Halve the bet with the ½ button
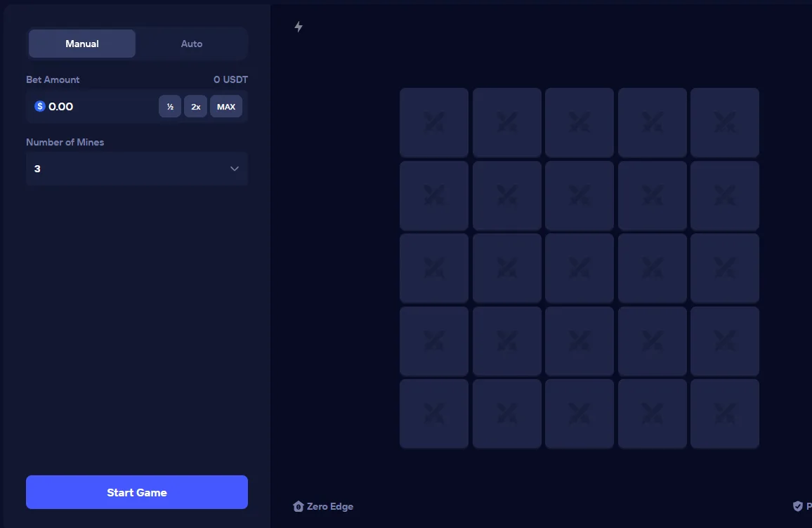Viewport: 812px width, 528px height. click(170, 106)
